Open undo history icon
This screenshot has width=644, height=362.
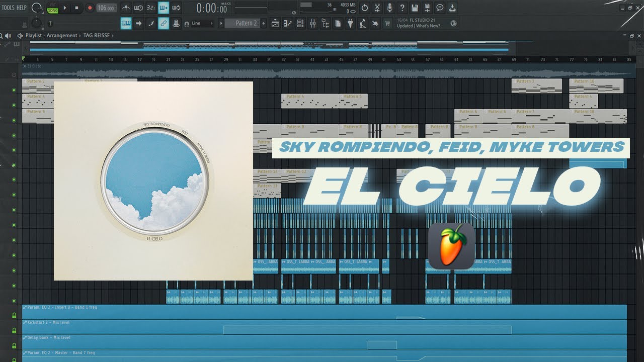[x=365, y=8]
